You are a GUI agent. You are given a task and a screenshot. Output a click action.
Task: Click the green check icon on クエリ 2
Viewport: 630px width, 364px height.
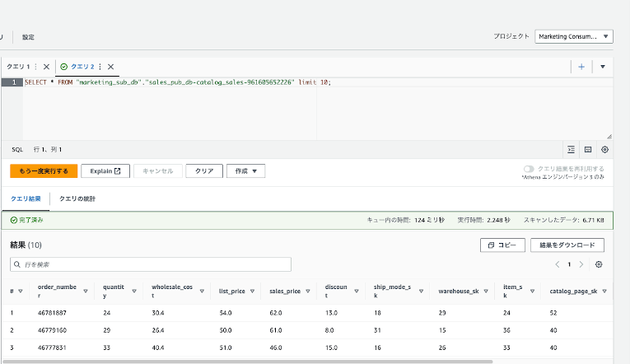pos(64,67)
